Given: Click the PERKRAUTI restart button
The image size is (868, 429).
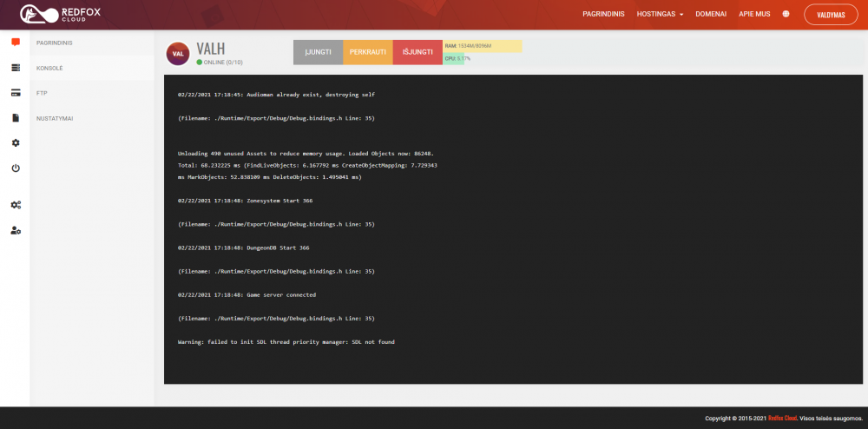Looking at the screenshot, I should coord(368,52).
